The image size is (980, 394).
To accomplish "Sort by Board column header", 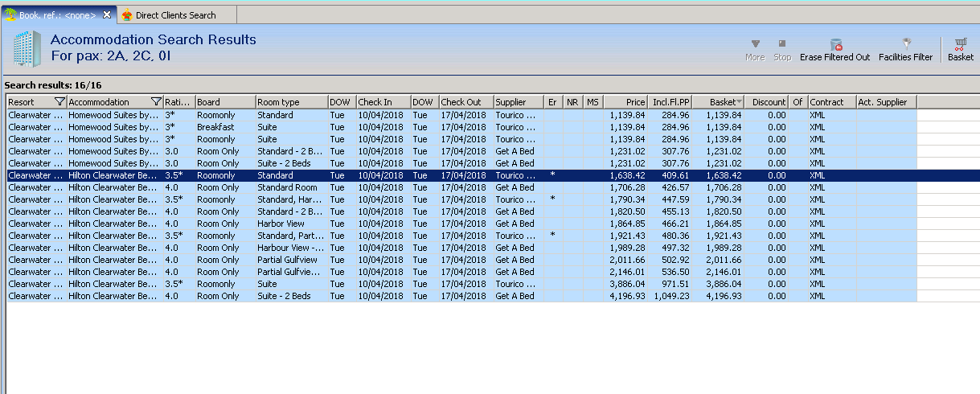I will [225, 102].
